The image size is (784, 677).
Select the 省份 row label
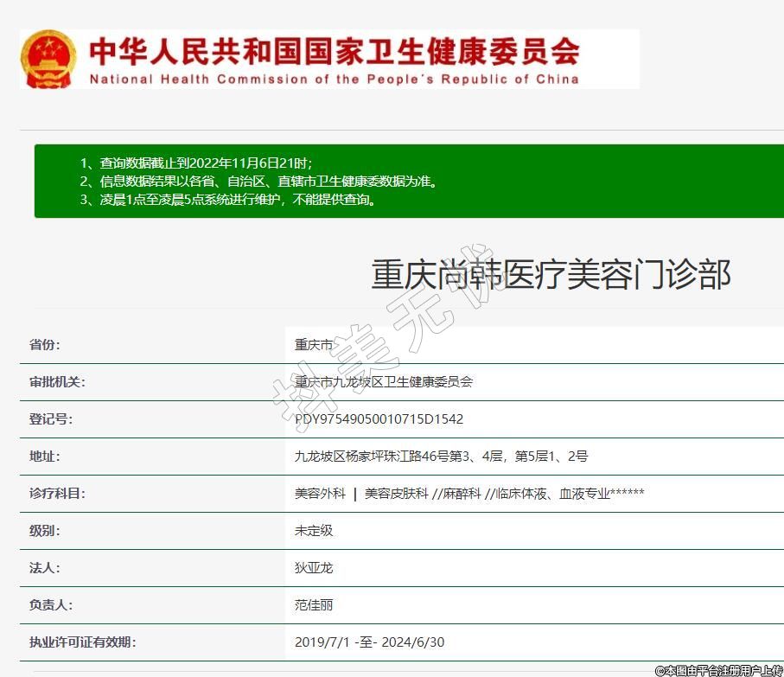(x=45, y=345)
